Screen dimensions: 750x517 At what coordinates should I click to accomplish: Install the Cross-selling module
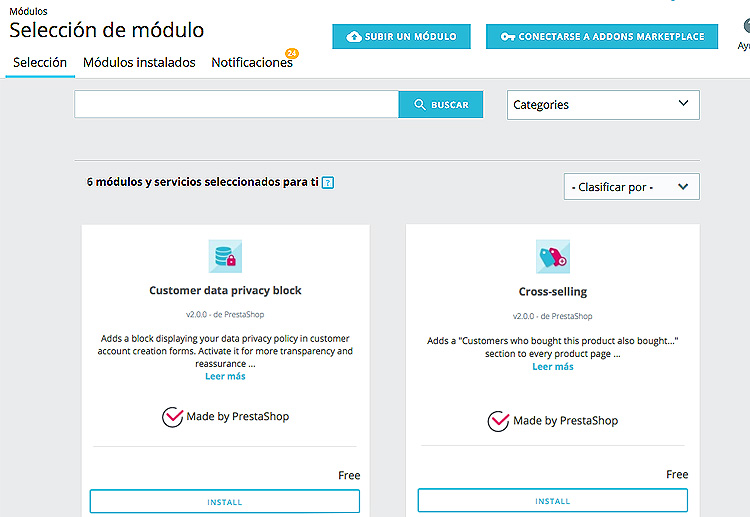pos(552,501)
